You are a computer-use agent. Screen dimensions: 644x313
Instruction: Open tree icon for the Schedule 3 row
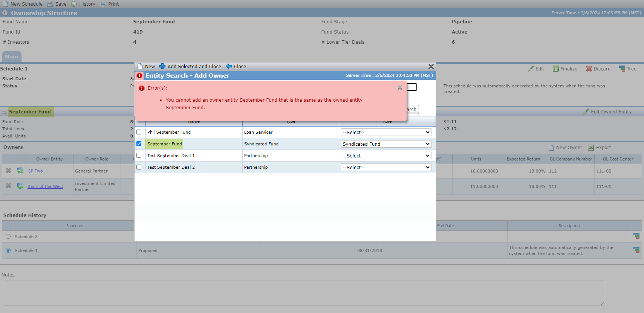point(636,236)
